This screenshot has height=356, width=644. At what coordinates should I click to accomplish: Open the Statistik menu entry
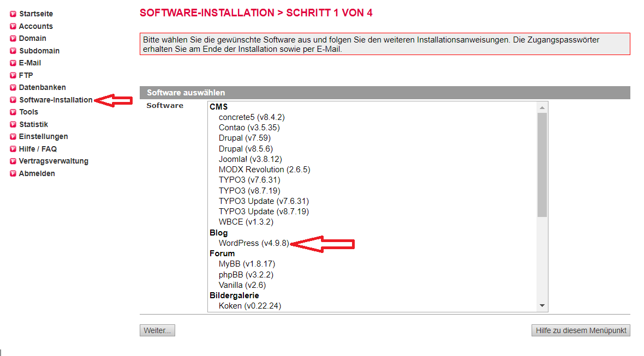[34, 124]
